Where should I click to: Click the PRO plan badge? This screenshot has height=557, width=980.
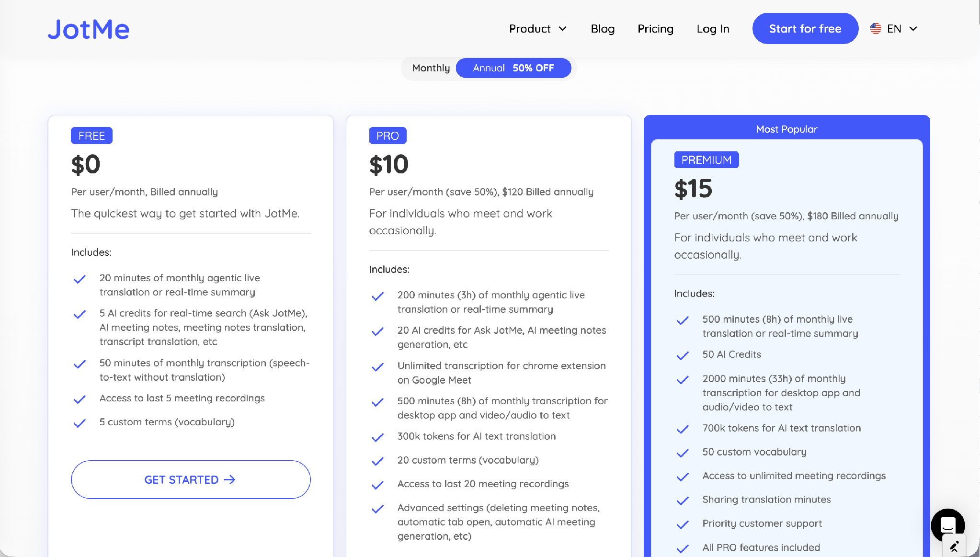(387, 136)
